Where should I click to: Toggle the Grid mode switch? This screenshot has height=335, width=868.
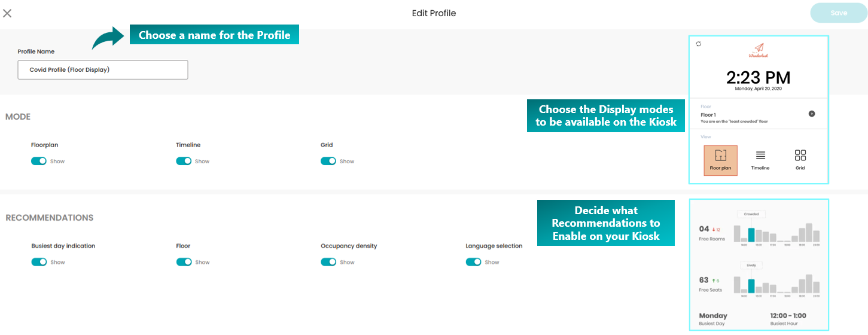[328, 161]
